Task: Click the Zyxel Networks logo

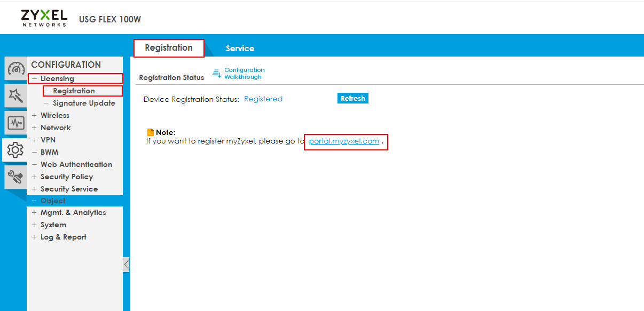Action: pyautogui.click(x=44, y=18)
